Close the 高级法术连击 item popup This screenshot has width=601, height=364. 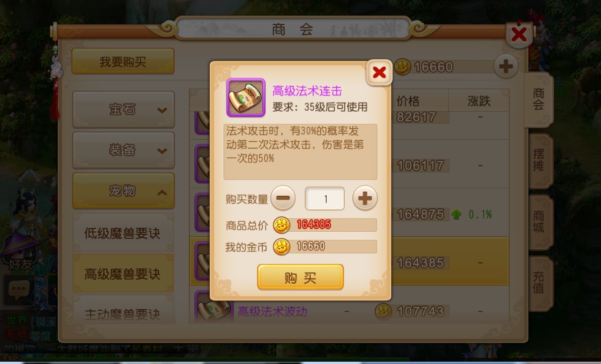pos(379,72)
